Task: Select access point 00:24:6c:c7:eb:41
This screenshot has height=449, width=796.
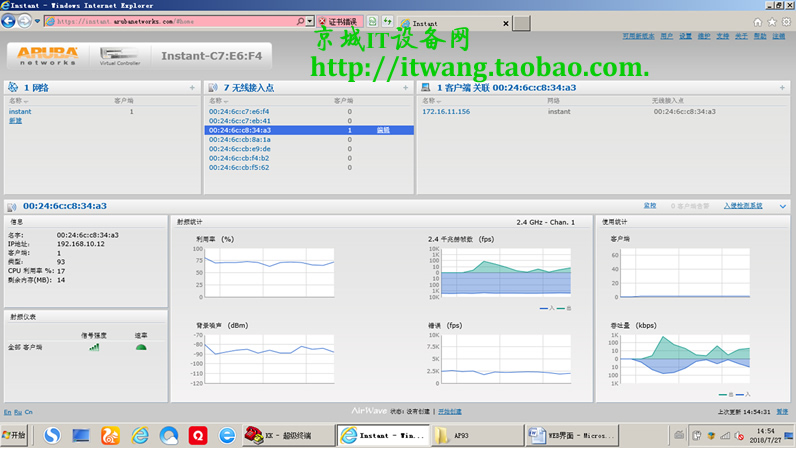Action: pos(240,121)
